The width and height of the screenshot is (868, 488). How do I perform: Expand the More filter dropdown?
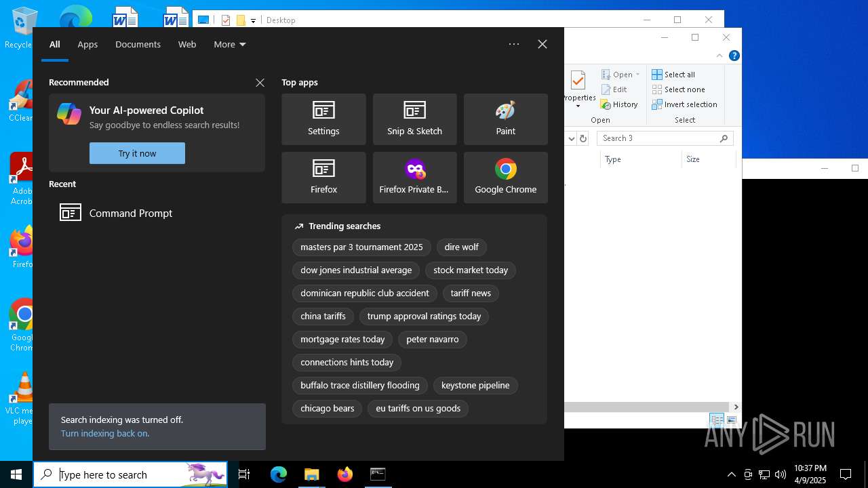pyautogui.click(x=230, y=44)
